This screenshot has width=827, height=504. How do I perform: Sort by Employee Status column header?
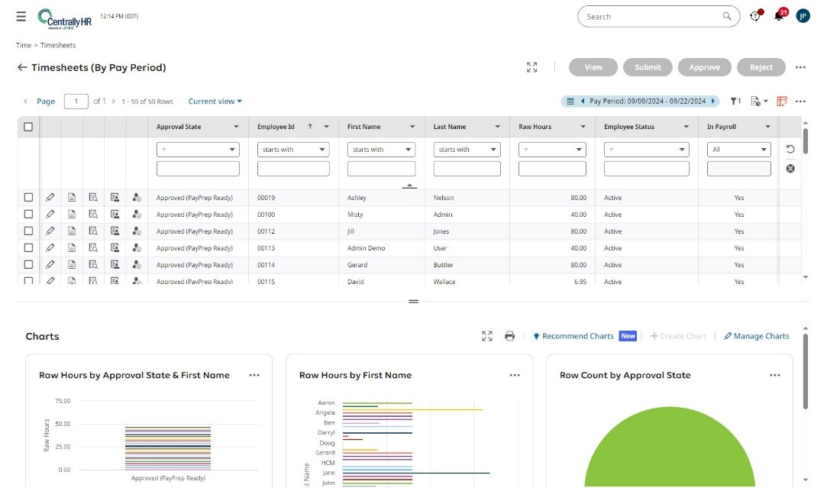(x=628, y=127)
